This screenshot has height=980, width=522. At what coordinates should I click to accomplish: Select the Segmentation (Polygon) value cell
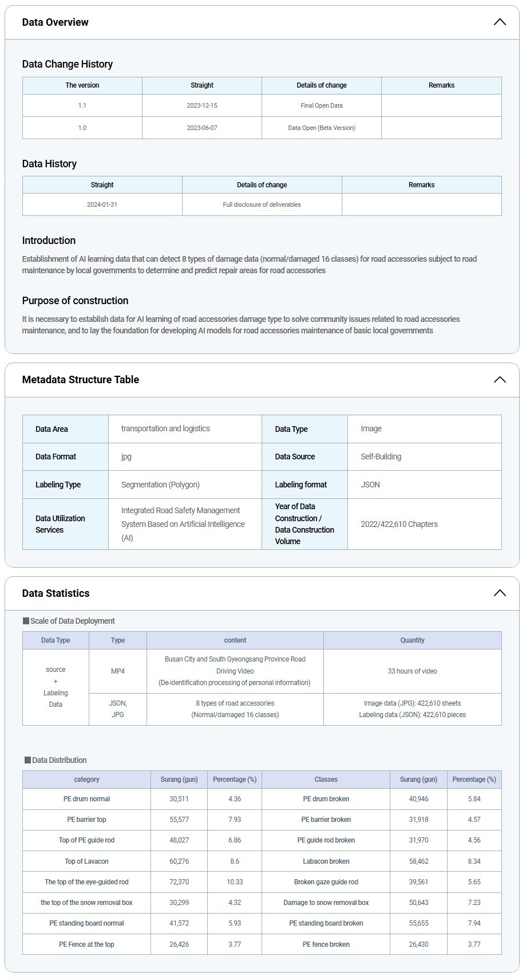pos(161,485)
